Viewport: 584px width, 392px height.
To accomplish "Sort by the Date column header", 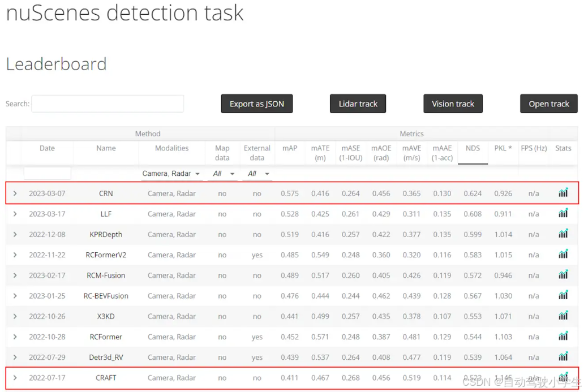I will coord(47,148).
